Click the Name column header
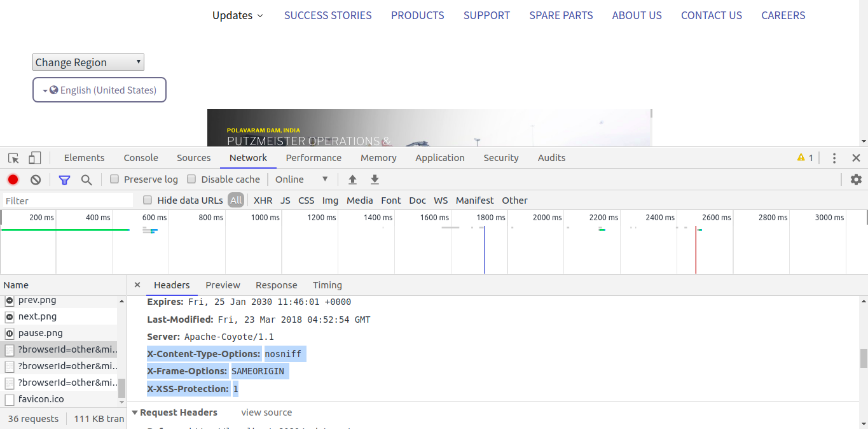The width and height of the screenshot is (868, 429). point(63,285)
